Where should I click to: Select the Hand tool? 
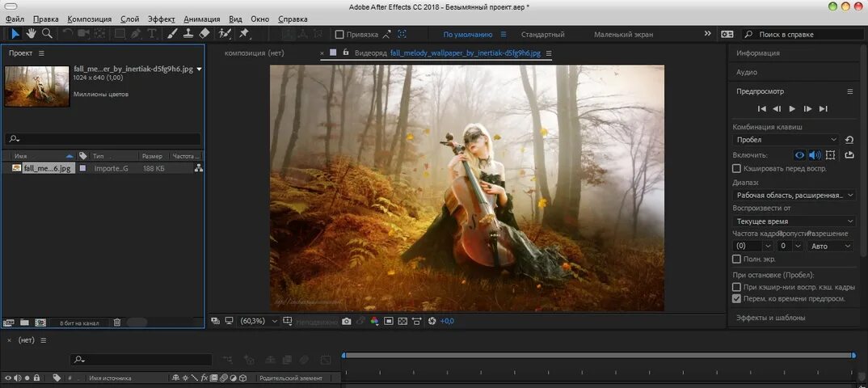pyautogui.click(x=31, y=33)
